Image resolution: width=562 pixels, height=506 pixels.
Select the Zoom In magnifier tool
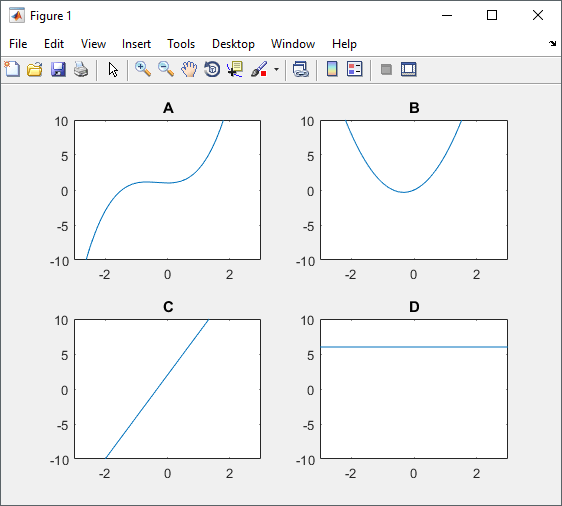[143, 69]
